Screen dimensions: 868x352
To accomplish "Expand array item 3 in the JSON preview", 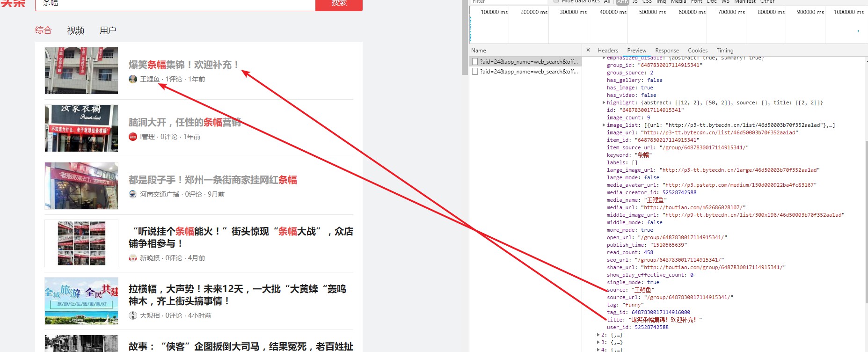I will 598,342.
